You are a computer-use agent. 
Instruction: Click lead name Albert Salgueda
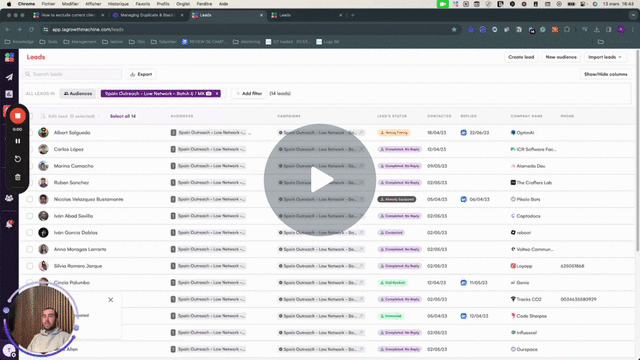72,133
